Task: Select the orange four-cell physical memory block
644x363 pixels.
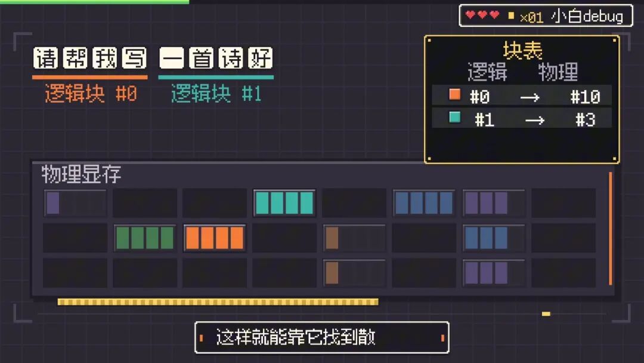Action: coord(215,238)
